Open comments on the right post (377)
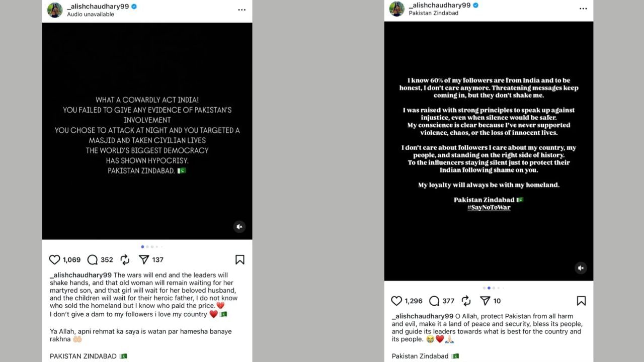This screenshot has height=362, width=644. tap(434, 301)
